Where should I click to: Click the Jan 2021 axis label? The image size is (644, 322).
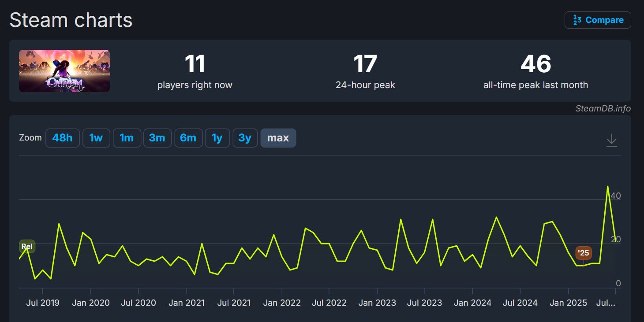coord(187,303)
